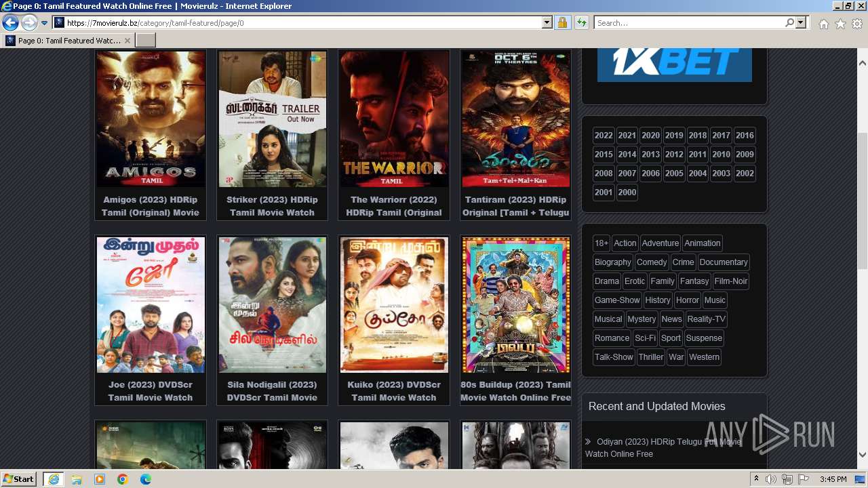Open the Sila Nodigalil poster
868x488 pixels.
[273, 304]
